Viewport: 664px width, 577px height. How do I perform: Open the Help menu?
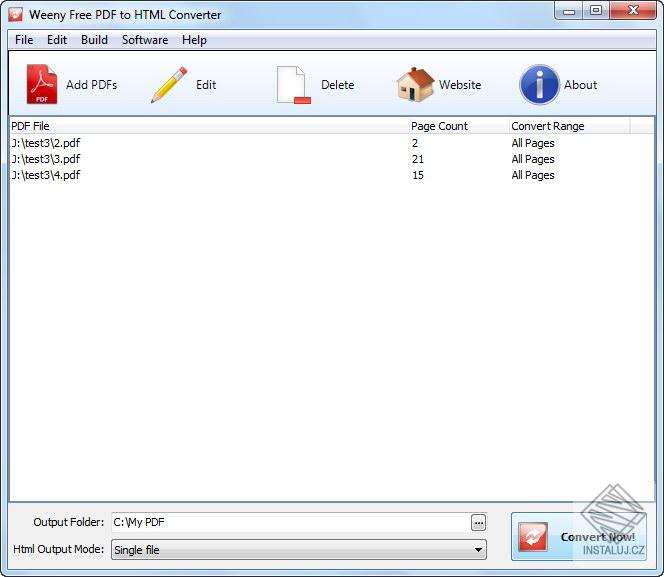(194, 40)
